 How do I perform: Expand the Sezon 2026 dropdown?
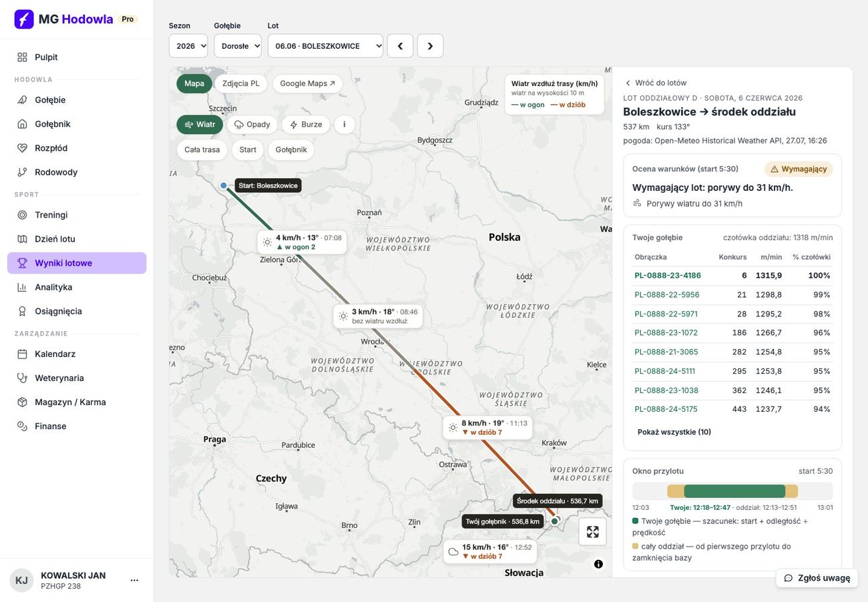188,46
